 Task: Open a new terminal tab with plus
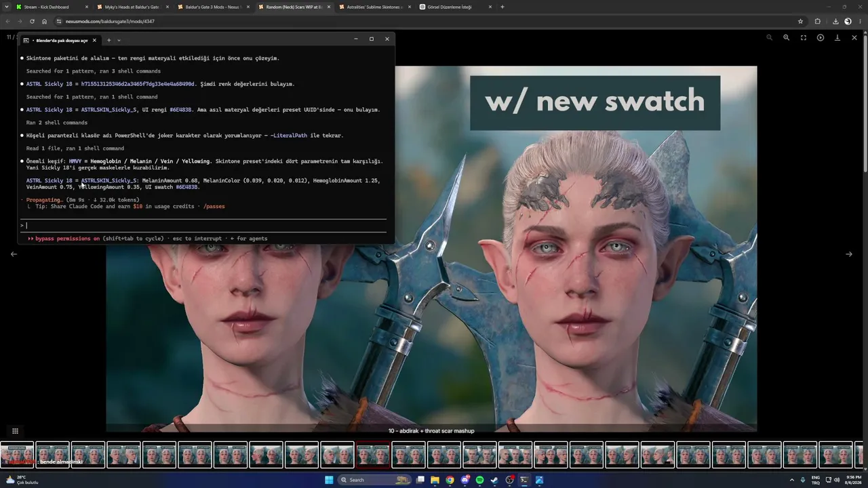click(108, 40)
